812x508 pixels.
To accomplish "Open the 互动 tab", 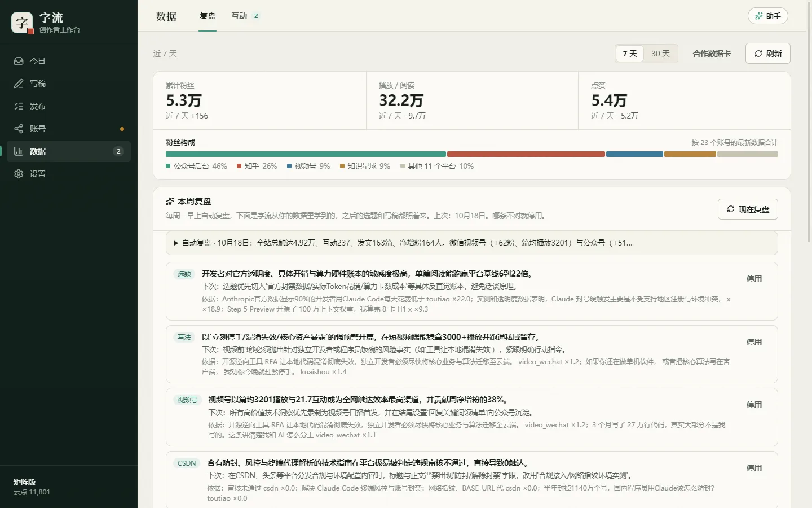I will click(245, 16).
